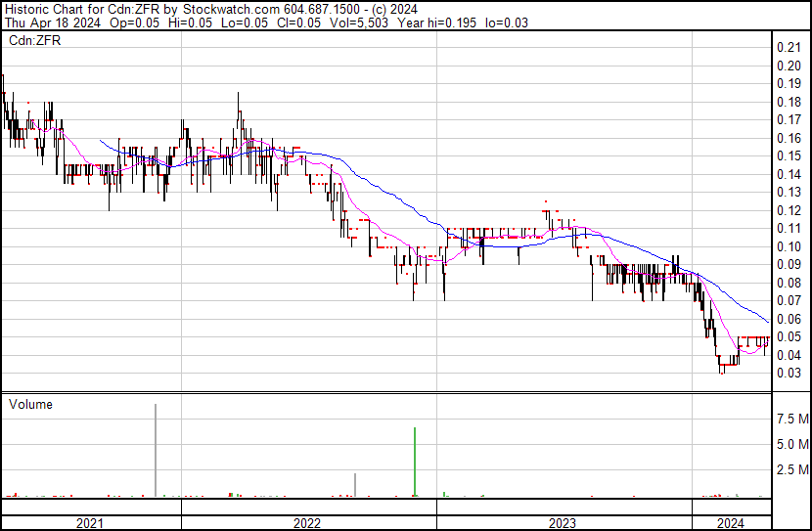Click the tall green volume bar
This screenshot has height=531, width=812.
point(416,462)
